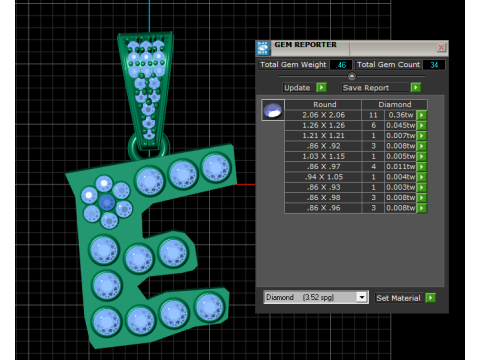The height and width of the screenshot is (360, 480).
Task: Select the 2.06 X 2.06 size cell
Action: coord(323,115)
